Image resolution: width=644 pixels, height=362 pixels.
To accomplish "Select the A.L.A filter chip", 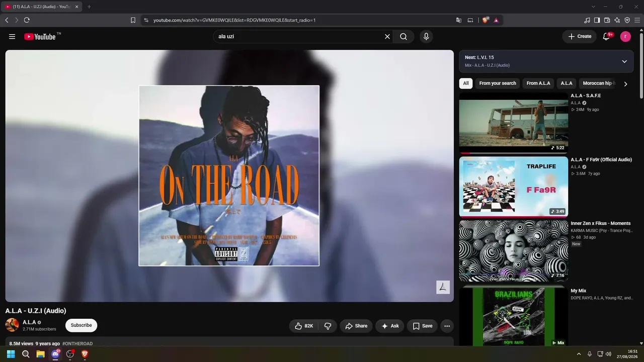I will 567,83.
